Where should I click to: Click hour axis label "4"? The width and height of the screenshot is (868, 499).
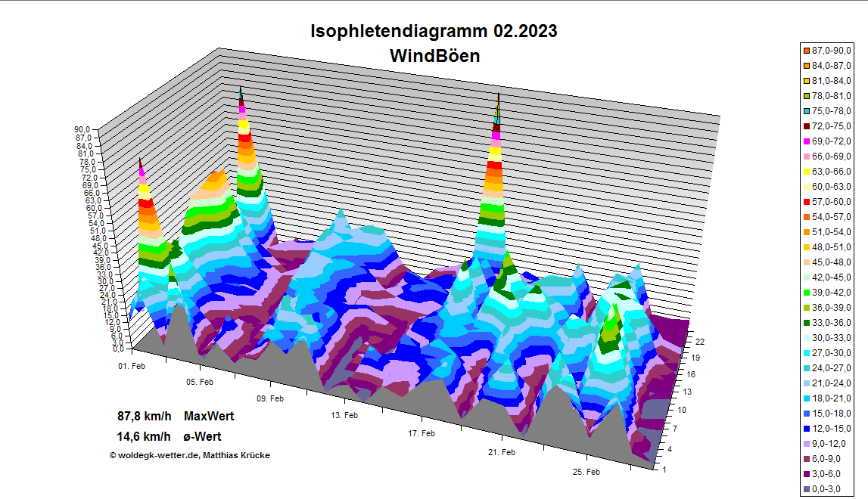click(x=670, y=449)
